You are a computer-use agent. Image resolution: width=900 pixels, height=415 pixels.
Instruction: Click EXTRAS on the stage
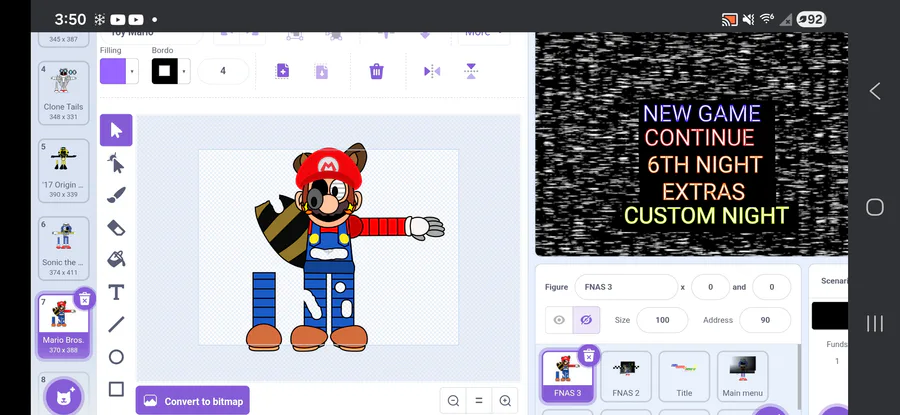[703, 192]
